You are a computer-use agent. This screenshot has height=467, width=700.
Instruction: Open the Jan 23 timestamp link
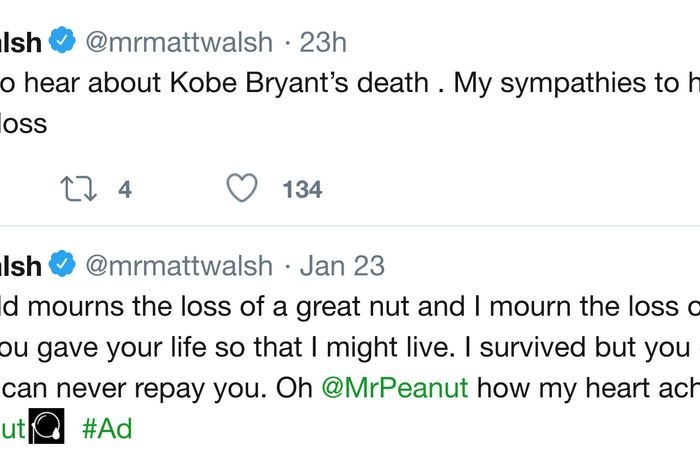342,265
